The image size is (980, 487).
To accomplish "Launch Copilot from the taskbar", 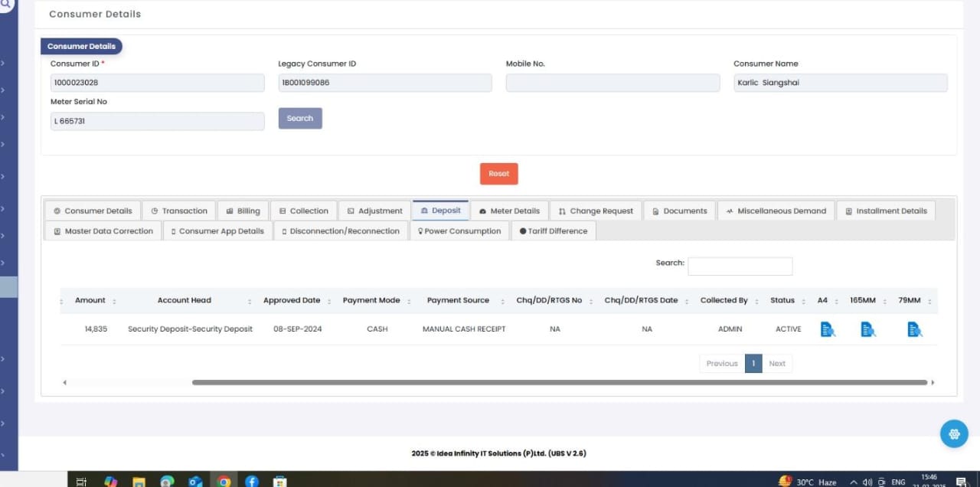I will coord(110,482).
